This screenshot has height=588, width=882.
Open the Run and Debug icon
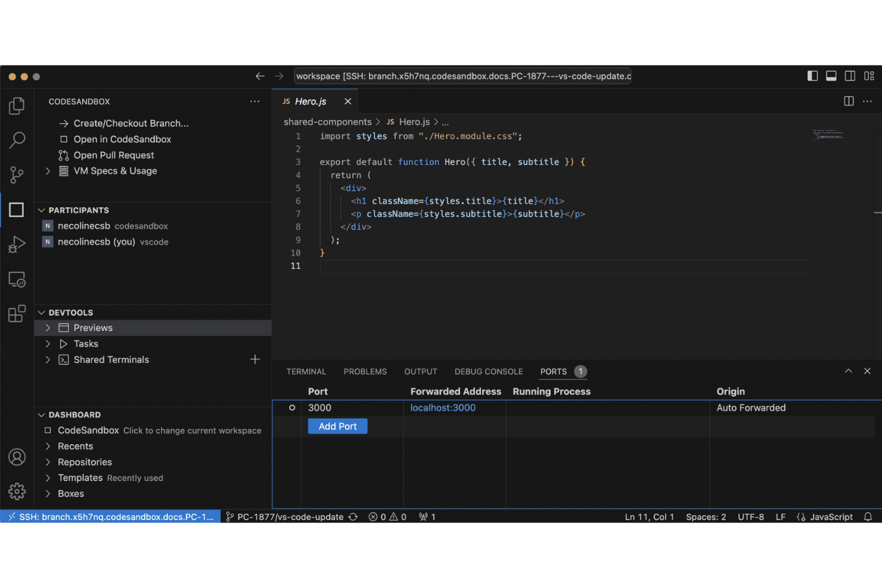17,244
